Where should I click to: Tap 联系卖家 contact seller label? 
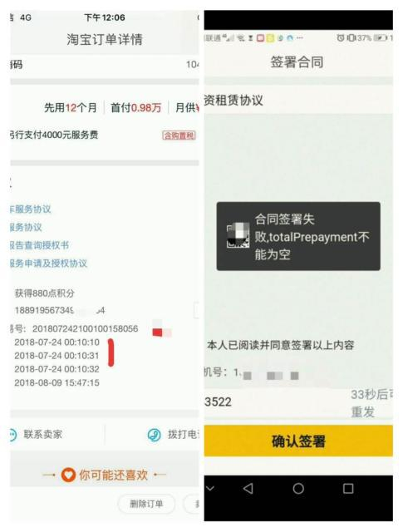tap(43, 435)
